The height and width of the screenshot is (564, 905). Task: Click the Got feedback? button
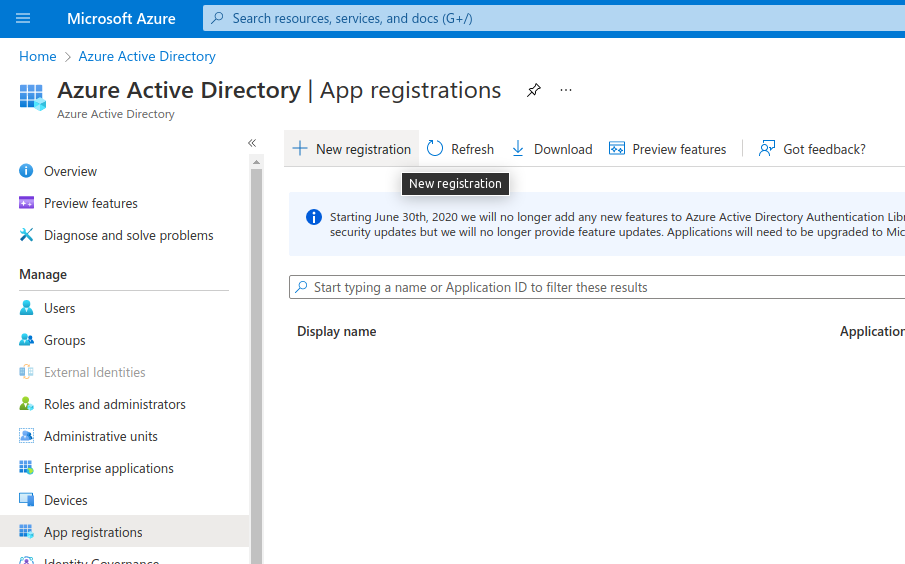(x=812, y=149)
